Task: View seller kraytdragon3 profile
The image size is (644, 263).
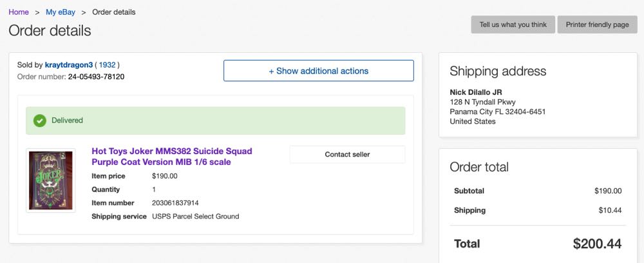Action: 69,65
